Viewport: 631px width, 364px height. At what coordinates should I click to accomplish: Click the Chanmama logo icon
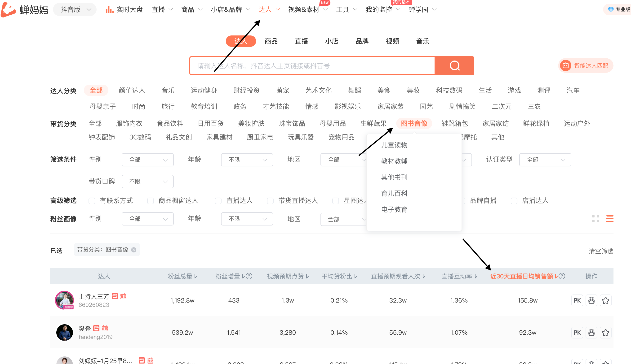(8, 9)
